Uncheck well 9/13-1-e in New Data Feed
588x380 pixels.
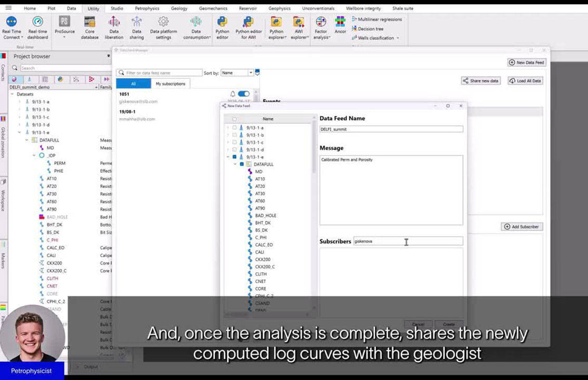(x=234, y=157)
